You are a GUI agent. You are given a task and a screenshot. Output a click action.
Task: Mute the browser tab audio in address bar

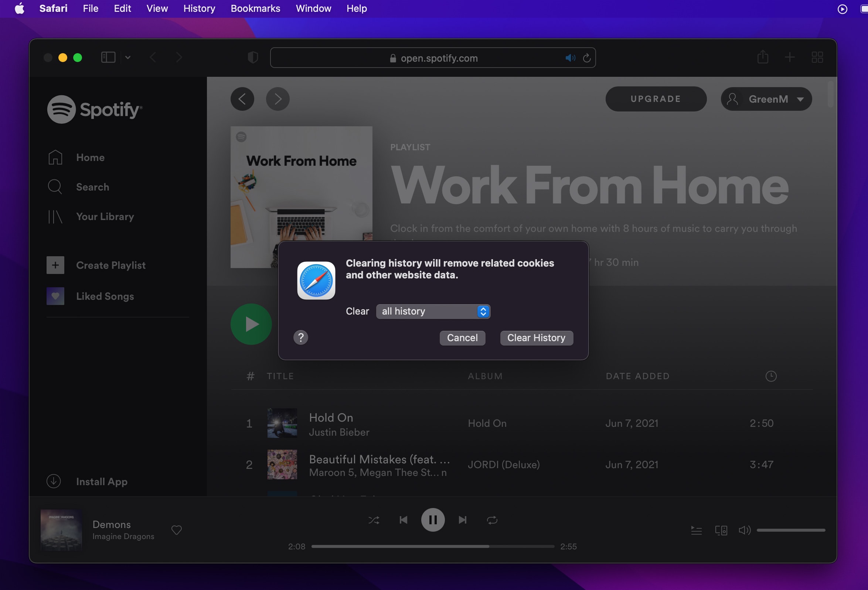pos(570,58)
